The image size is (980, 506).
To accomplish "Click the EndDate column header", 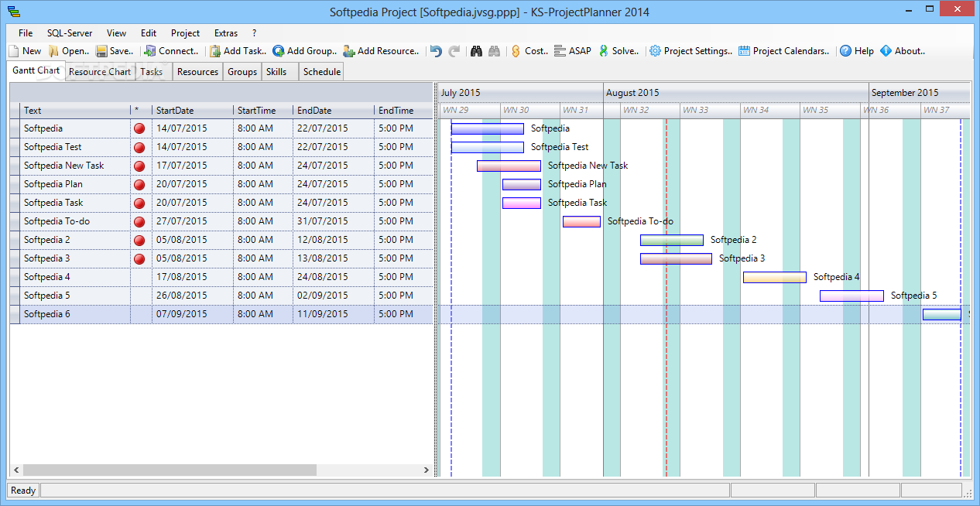I will coord(334,111).
